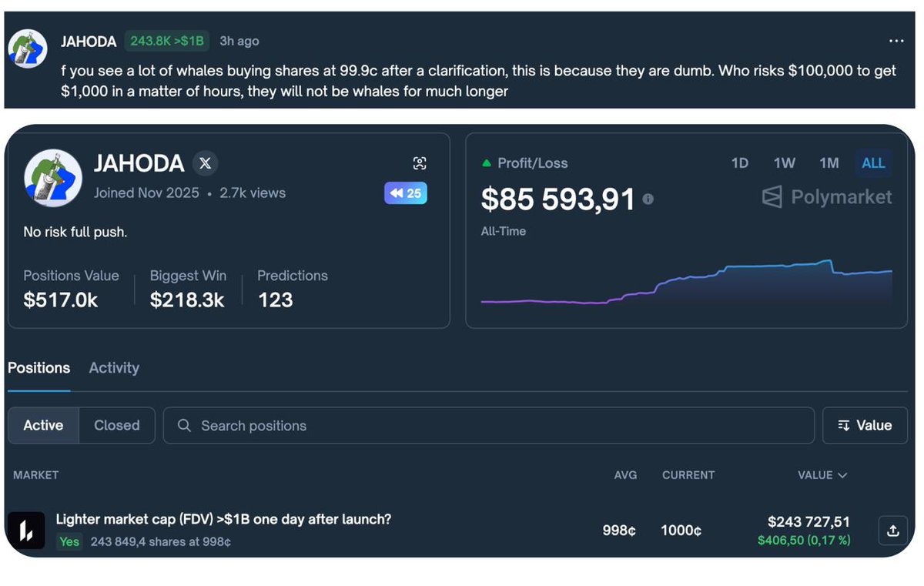Show Closed positions
This screenshot has height=586, width=924.
(117, 425)
